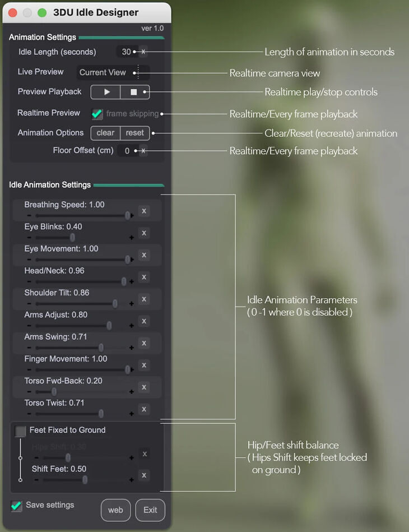
Task: Click the minus icon for Head/Neck
Action: [29, 281]
